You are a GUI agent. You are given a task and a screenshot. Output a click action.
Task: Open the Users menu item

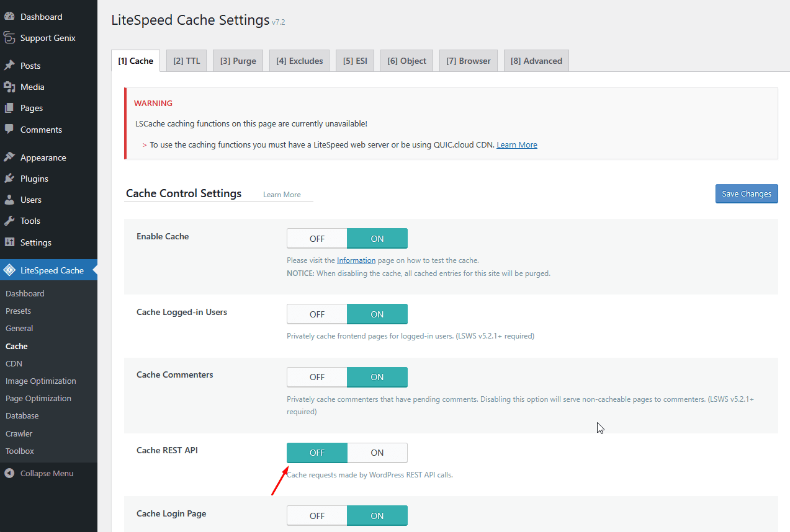click(48, 200)
